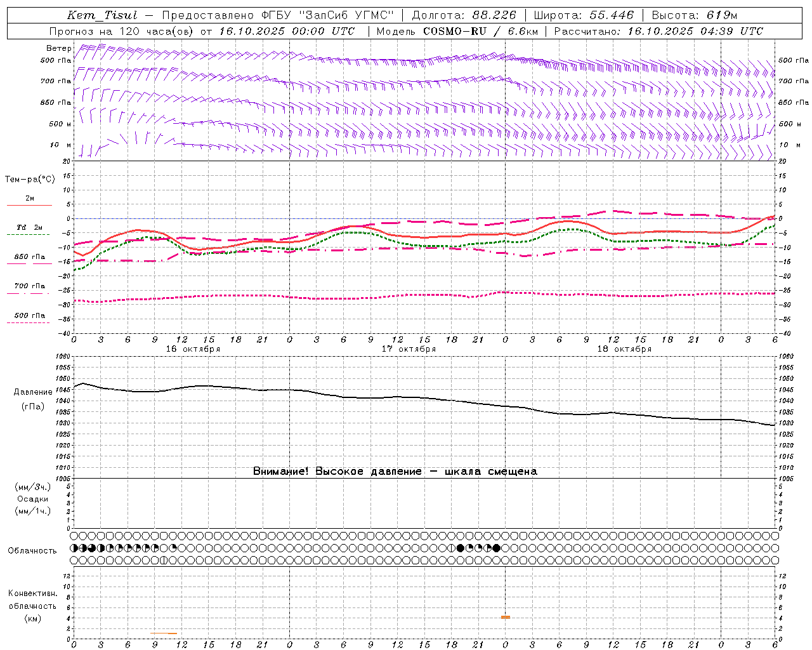Select the (мм/3ч.) precipitation unit label
Screen dimensions: 812x650
(x=33, y=487)
